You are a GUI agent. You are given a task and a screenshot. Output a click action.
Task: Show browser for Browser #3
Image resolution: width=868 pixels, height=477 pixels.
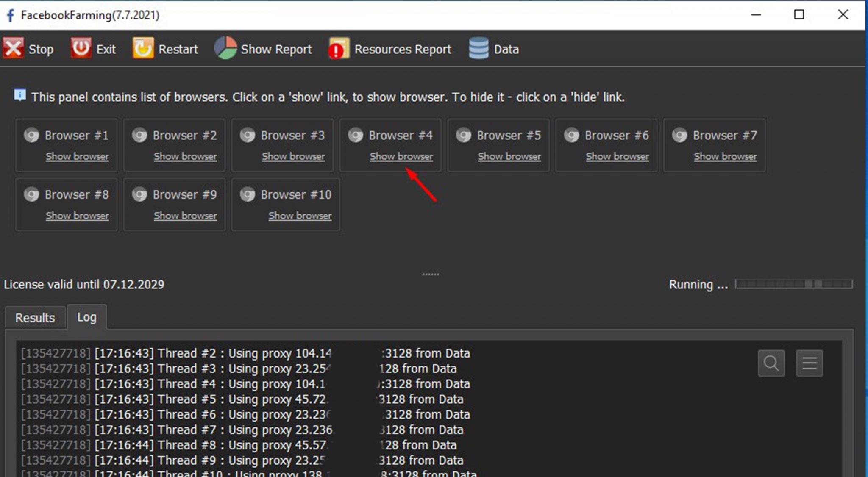tap(293, 156)
